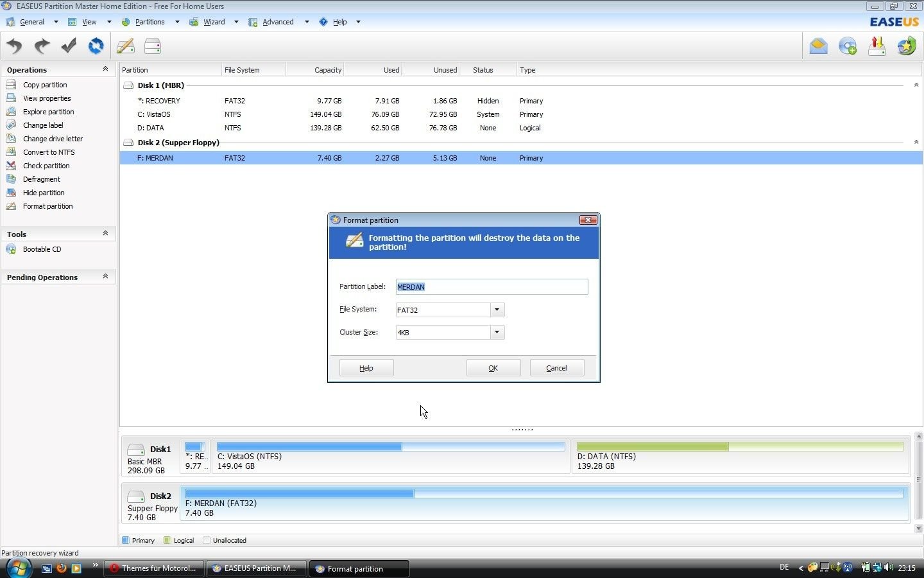Image resolution: width=924 pixels, height=578 pixels.
Task: Click the *: RE.. partition block in Disk1 map
Action: 196,457
